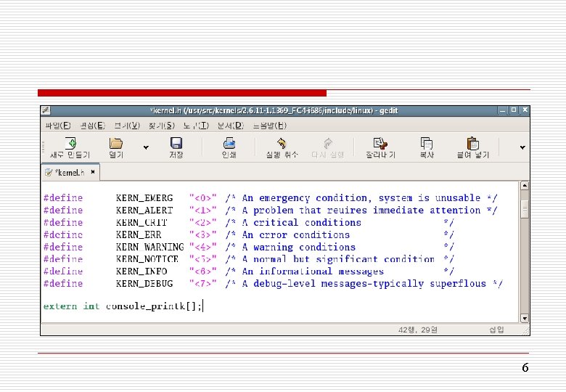Expand the recent files arrow beside Open
Viewport: 566px width, 392px height.
point(146,147)
